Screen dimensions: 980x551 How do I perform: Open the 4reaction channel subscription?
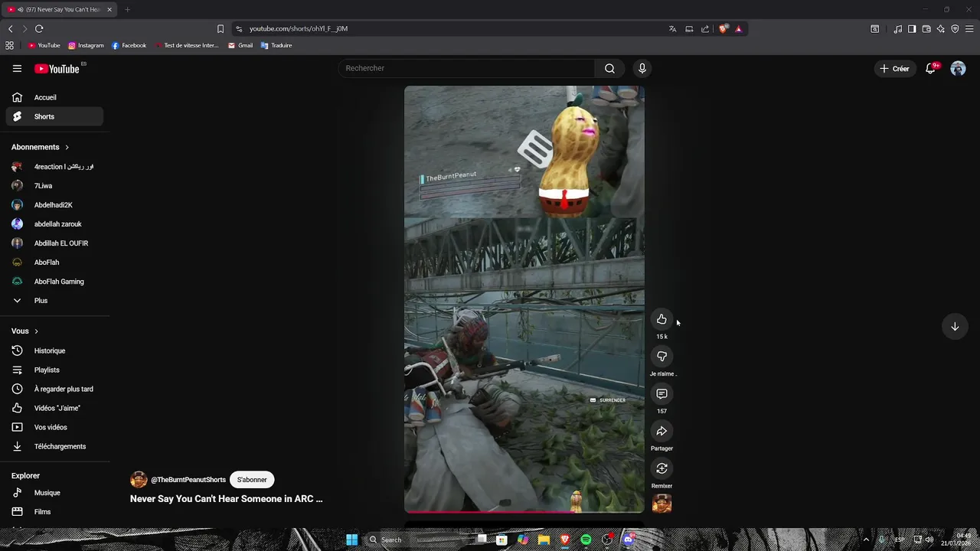(54, 166)
